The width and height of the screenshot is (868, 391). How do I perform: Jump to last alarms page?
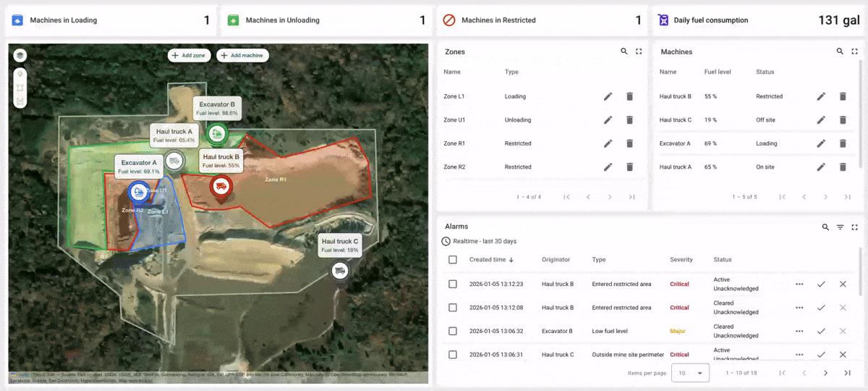coord(847,373)
